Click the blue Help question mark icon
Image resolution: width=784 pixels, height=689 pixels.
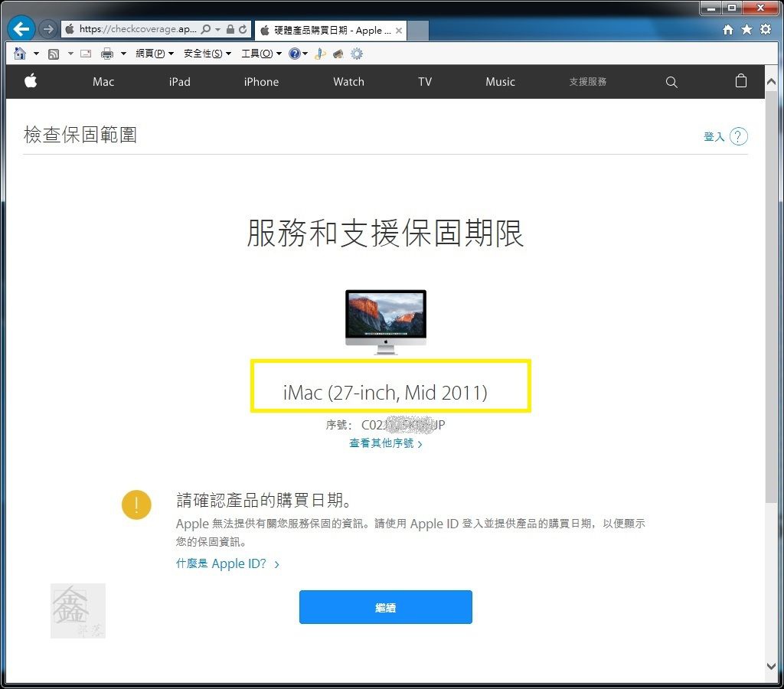(295, 54)
